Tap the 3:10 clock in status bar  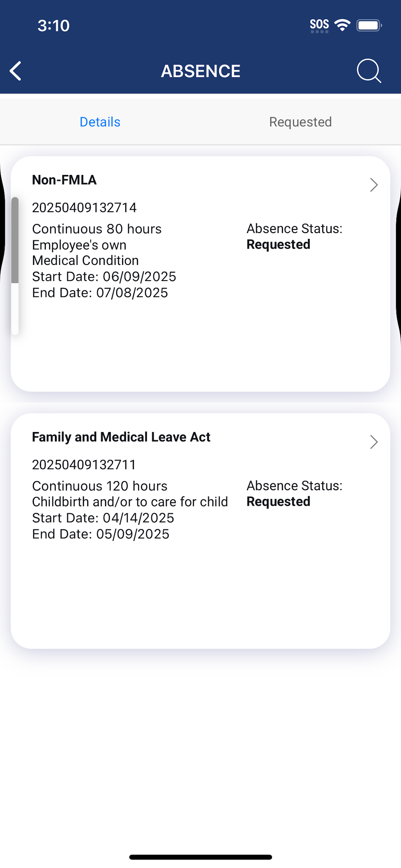click(54, 26)
